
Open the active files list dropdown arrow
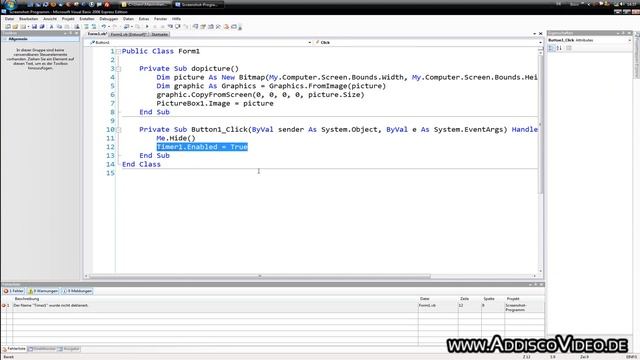pyautogui.click(x=534, y=34)
